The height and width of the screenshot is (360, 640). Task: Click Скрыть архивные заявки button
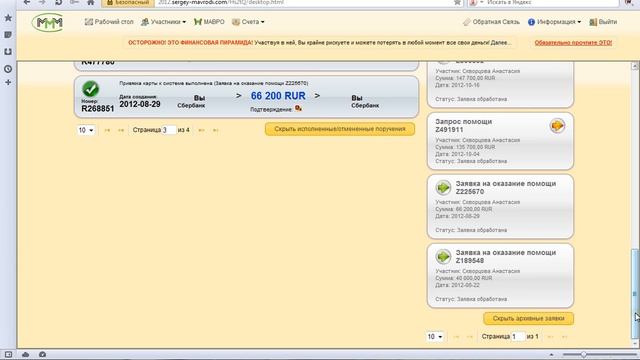pyautogui.click(x=529, y=318)
